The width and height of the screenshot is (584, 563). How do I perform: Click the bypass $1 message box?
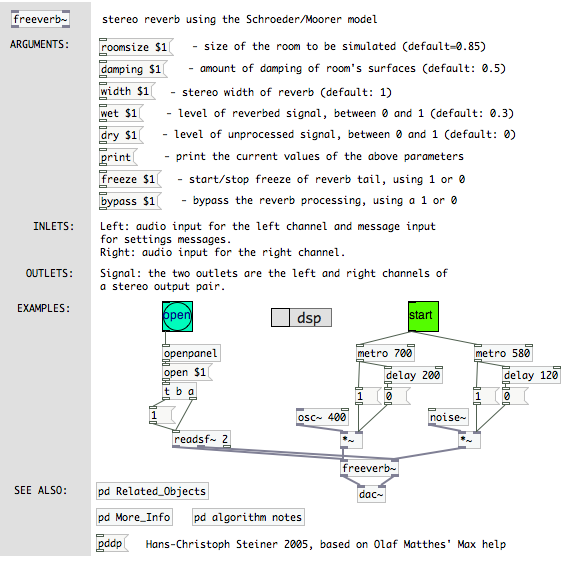coord(130,201)
